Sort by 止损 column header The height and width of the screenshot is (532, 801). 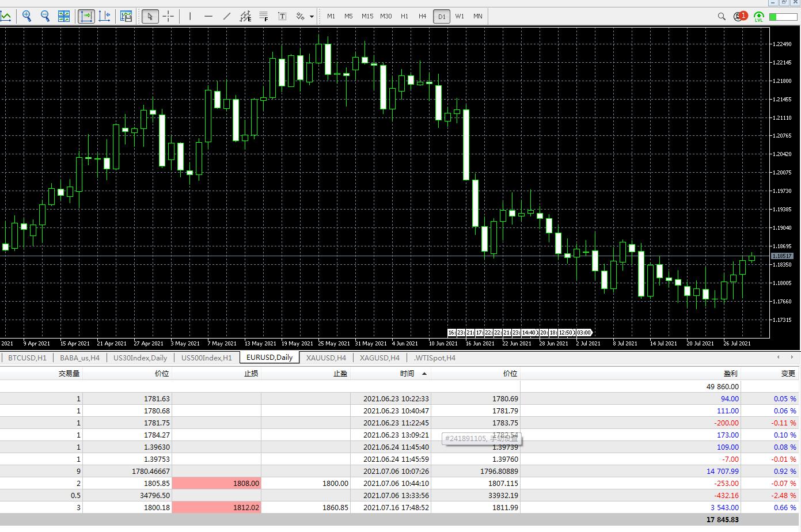[x=217, y=373]
